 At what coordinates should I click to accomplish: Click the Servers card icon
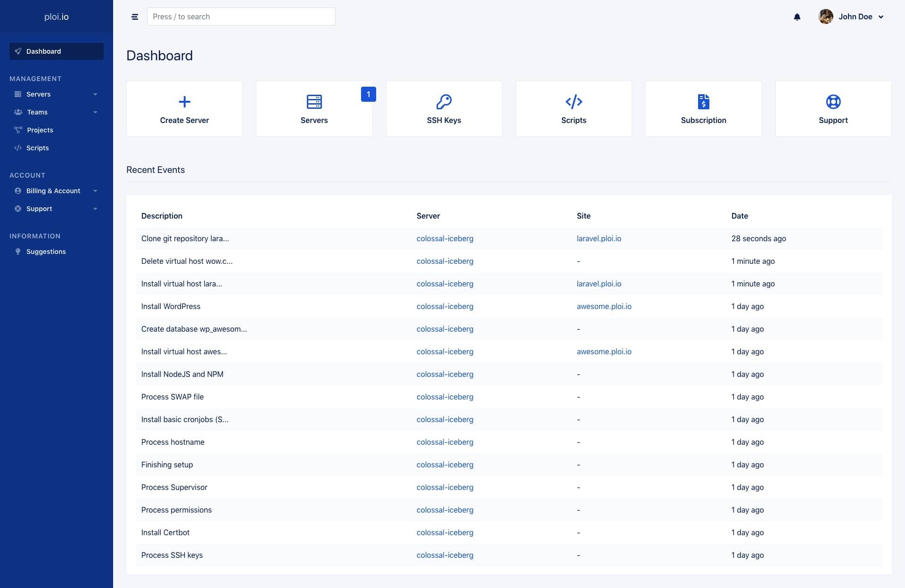(x=314, y=102)
